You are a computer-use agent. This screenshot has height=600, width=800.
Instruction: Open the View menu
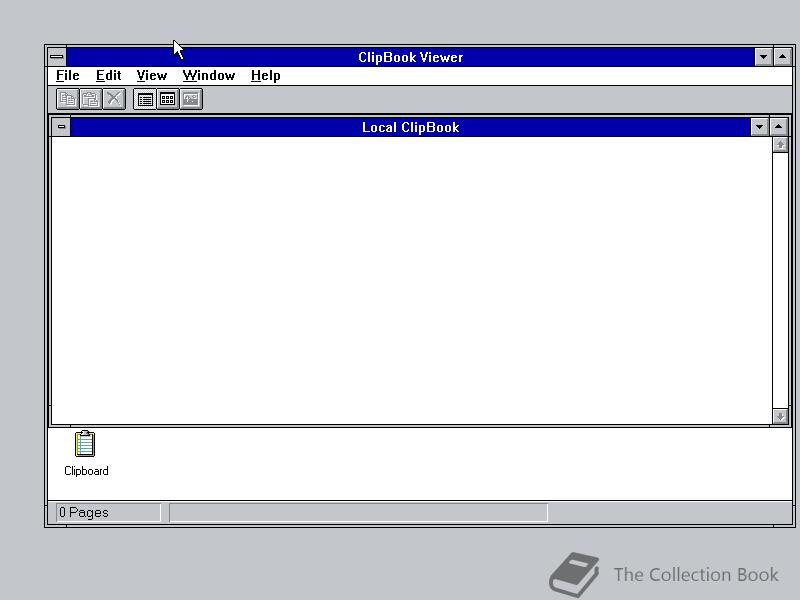click(151, 75)
